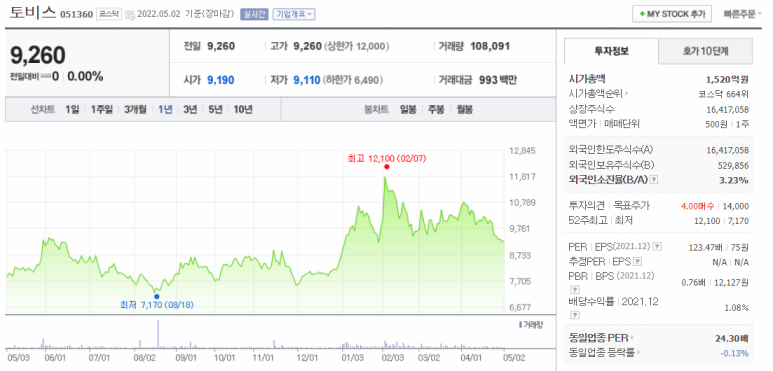Click the 토비스 stock name heading
Image resolution: width=773 pixels, height=371 pixels.
pyautogui.click(x=33, y=12)
